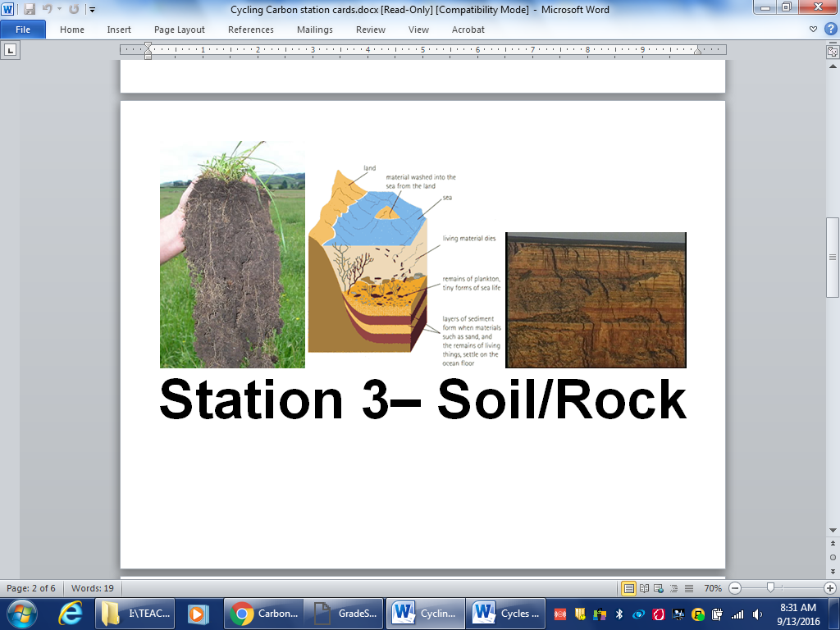Open the media player taskbar icon

197,614
